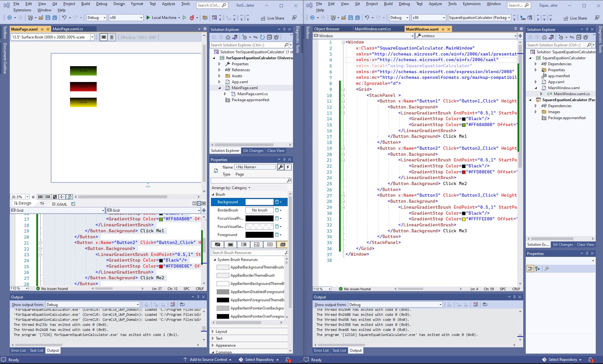Click Save icon in left window toolbar
Viewport: 603px width, 364px height.
pyautogui.click(x=48, y=18)
